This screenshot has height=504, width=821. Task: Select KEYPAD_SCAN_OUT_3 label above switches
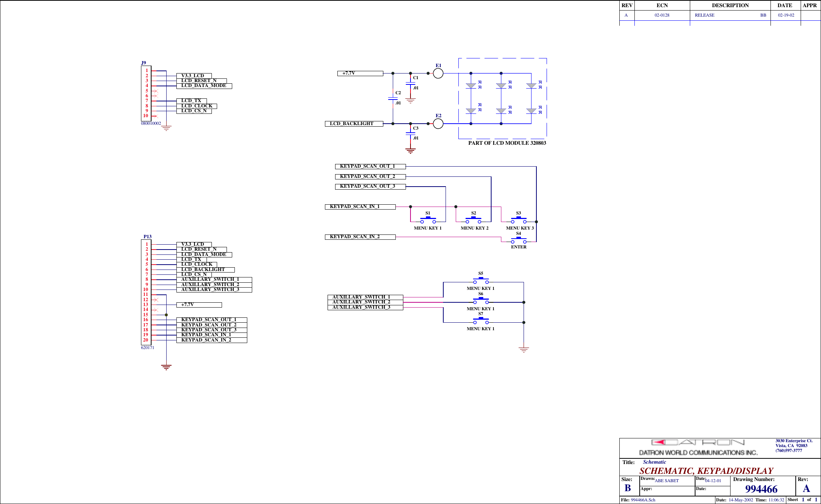click(x=370, y=186)
